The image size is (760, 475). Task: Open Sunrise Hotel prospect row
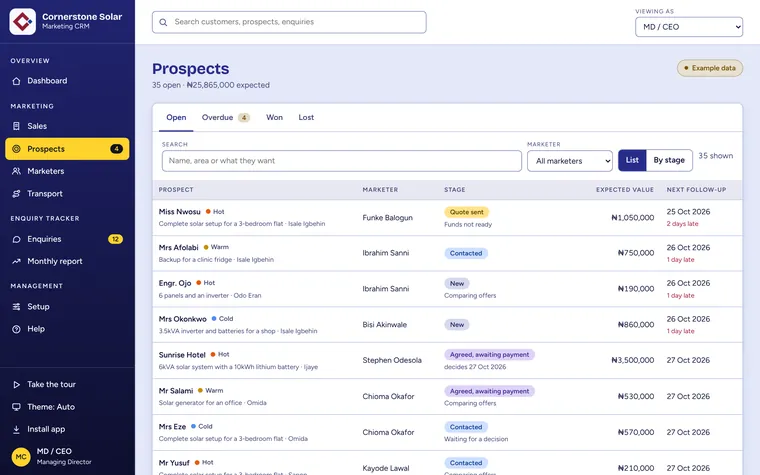click(x=447, y=361)
